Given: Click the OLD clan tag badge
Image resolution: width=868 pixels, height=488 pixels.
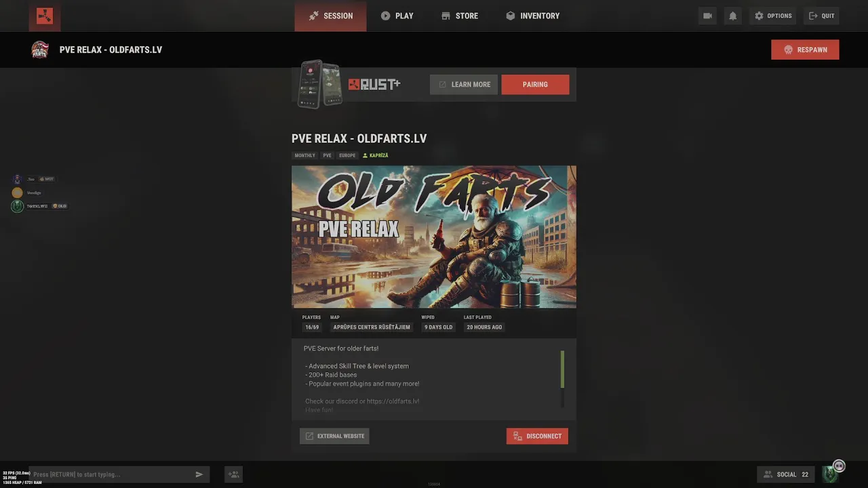Looking at the screenshot, I should pos(60,206).
